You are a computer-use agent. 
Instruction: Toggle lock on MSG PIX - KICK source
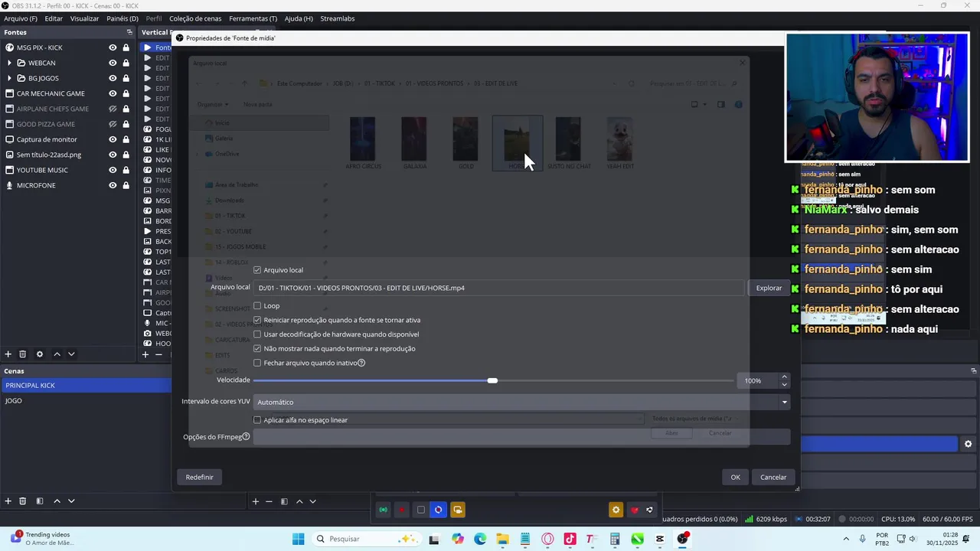[126, 47]
